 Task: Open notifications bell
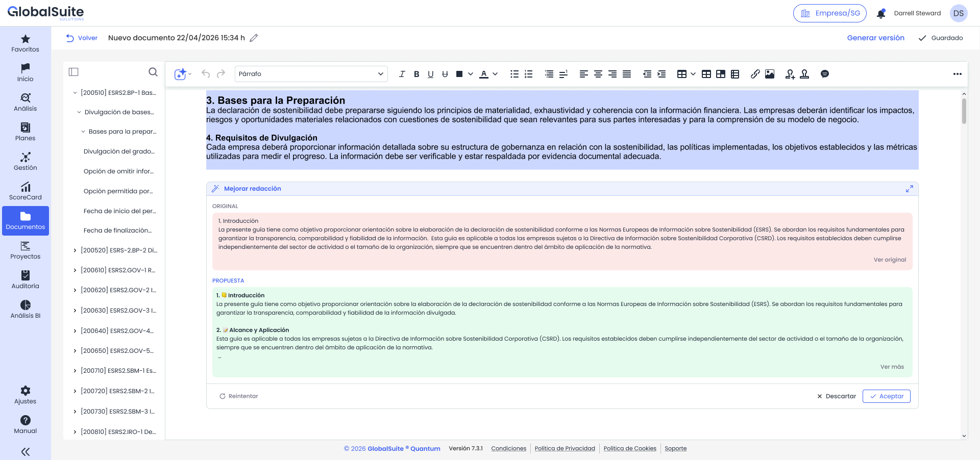click(881, 14)
